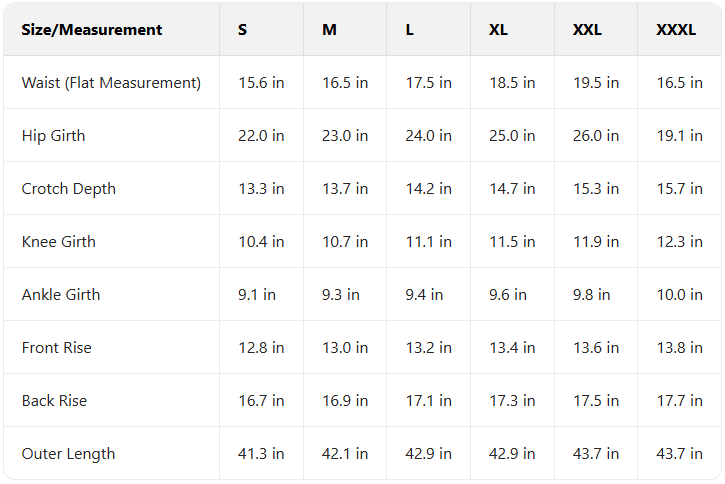Click the Back Rise value 16.7 in
This screenshot has height=484, width=725.
261,401
